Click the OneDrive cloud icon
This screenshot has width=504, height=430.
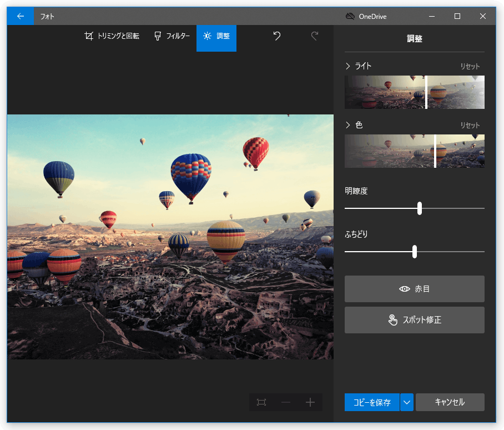(x=350, y=16)
